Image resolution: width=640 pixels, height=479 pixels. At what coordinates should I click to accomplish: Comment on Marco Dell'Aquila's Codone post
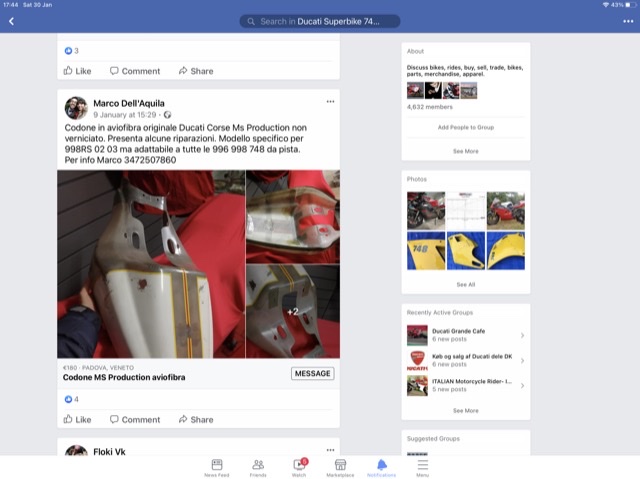coord(135,419)
